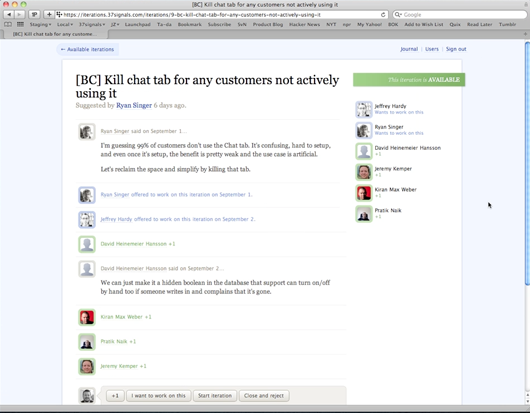Click the +1 vote button

[115, 395]
